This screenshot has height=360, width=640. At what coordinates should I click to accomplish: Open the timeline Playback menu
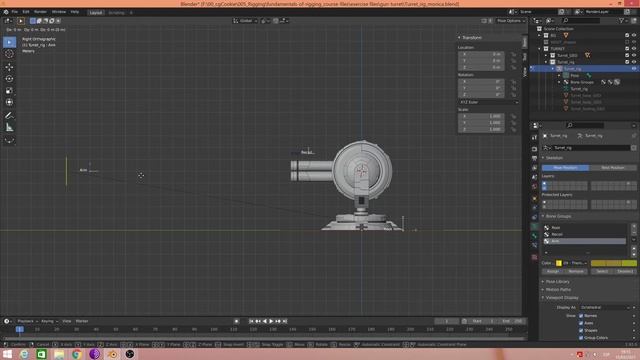[x=27, y=321]
